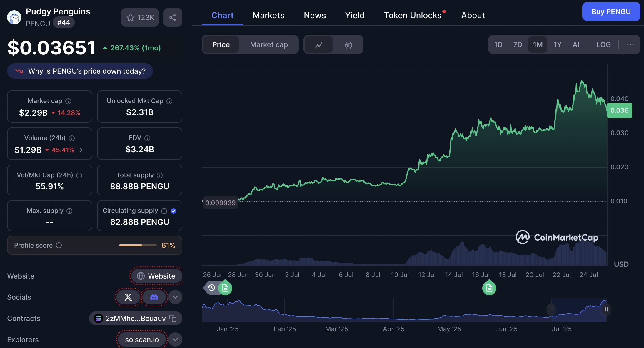Open the Chart tab

pos(222,15)
